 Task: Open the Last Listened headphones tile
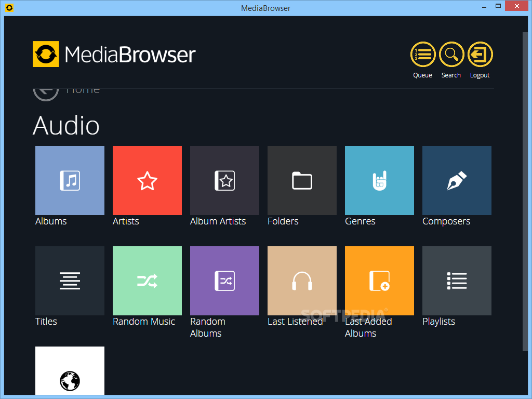[x=302, y=281]
